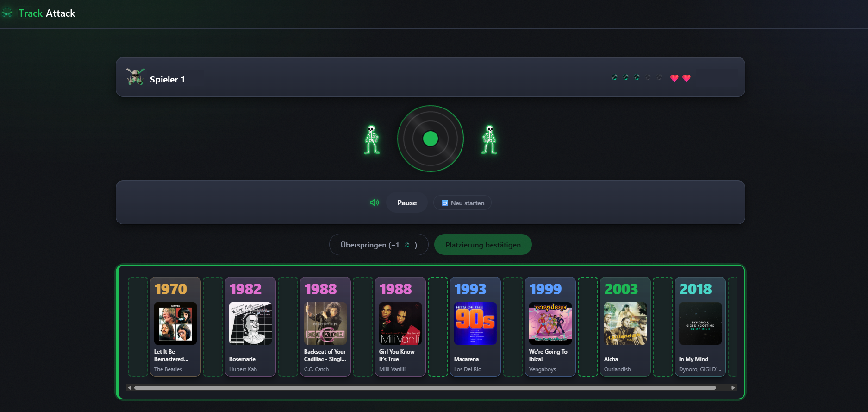This screenshot has width=868, height=412.
Task: Click the second red heart life
Action: 687,78
